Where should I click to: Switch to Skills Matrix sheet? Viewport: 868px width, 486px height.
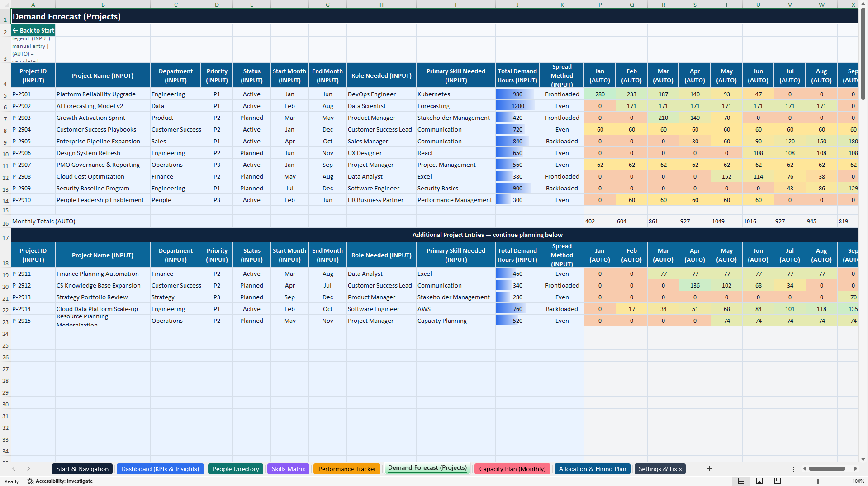[x=288, y=469]
